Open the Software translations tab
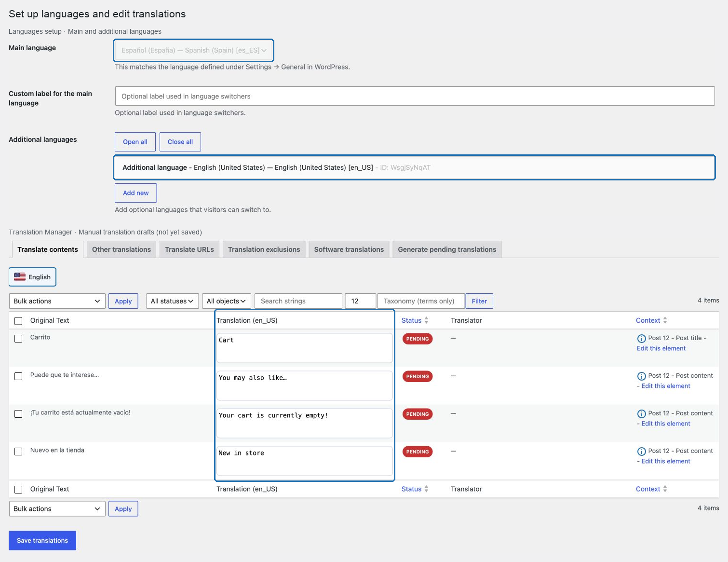The height and width of the screenshot is (562, 728). (x=349, y=249)
